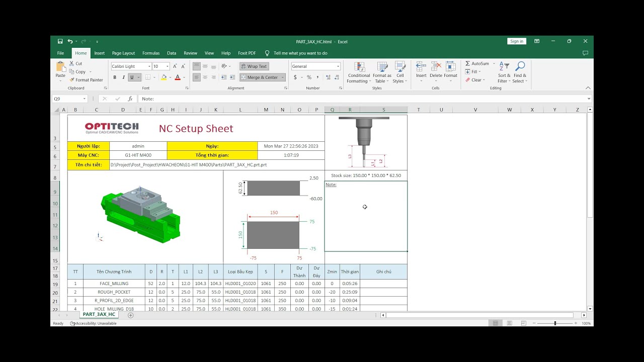Activate the Format Painter
This screenshot has height=362, width=644.
[x=86, y=80]
